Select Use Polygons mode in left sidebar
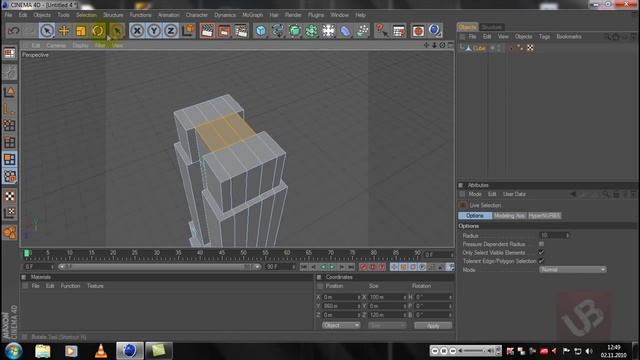Image resolution: width=640 pixels, height=360 pixels. (10, 159)
